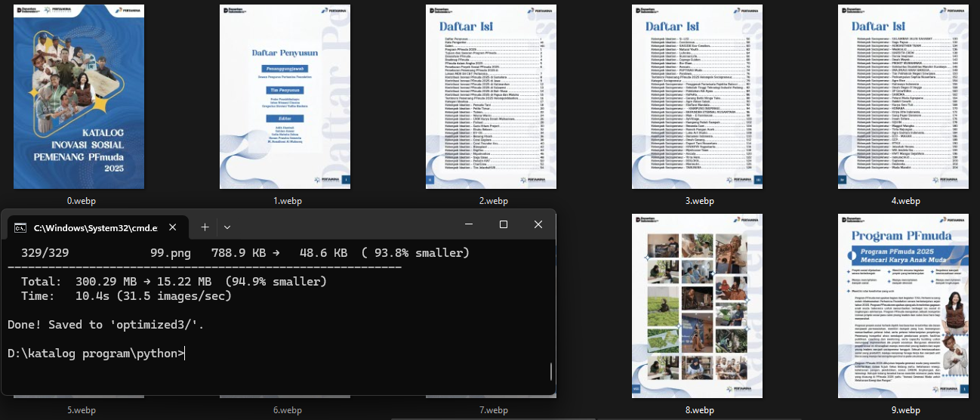The width and height of the screenshot is (980, 420).
Task: Expand the terminal profile dropdown chevron
Action: pos(227,227)
